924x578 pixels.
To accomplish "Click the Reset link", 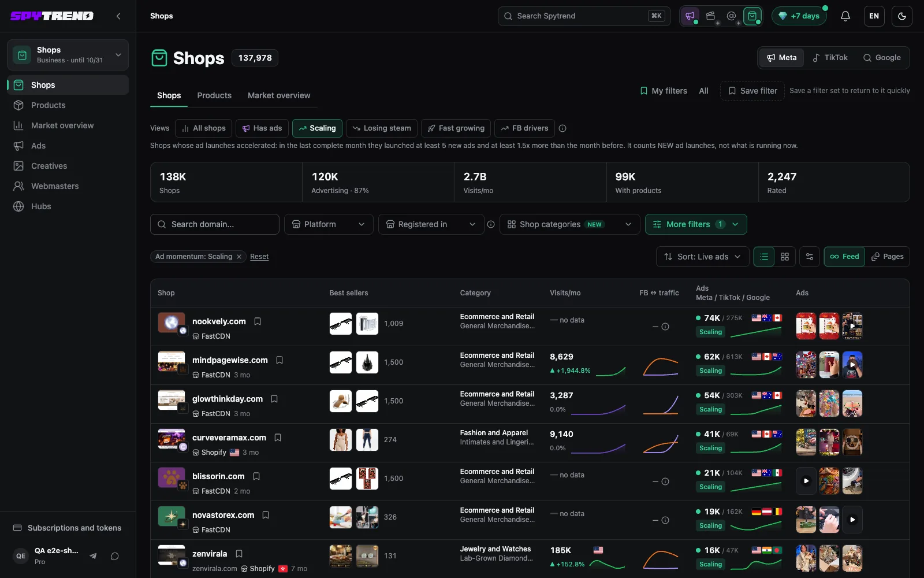I will pyautogui.click(x=259, y=257).
